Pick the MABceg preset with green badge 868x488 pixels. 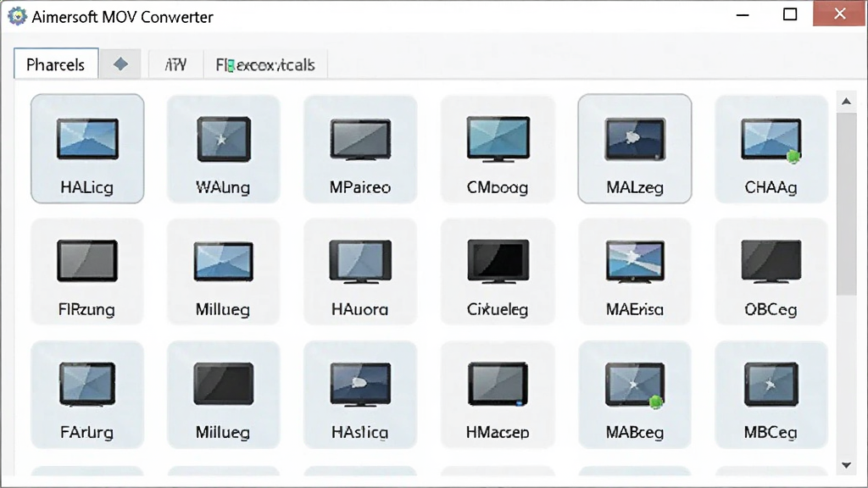[x=635, y=395]
